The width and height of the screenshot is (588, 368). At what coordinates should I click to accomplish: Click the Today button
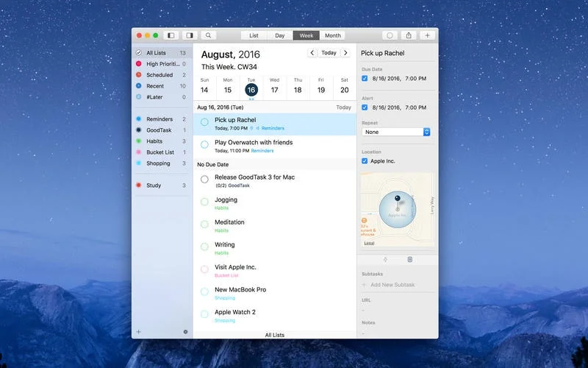click(x=329, y=53)
